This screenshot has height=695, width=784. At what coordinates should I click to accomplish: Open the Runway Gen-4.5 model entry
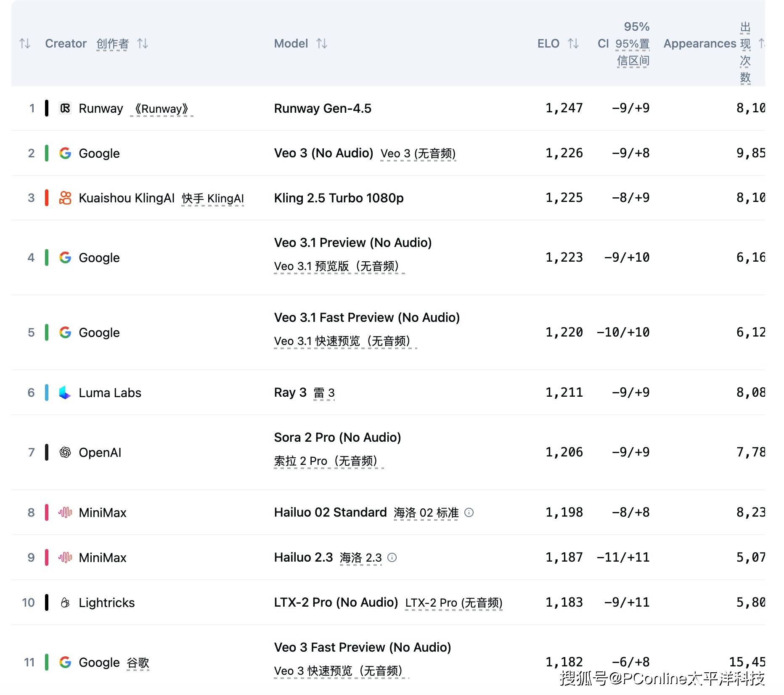(323, 109)
